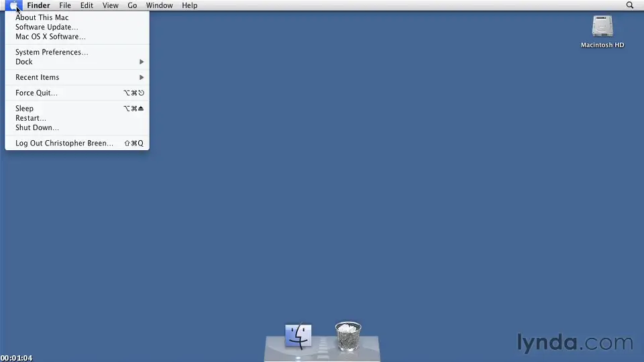Viewport: 644px width, 362px height.
Task: Choose Restart… in Apple menu
Action: [76, 118]
